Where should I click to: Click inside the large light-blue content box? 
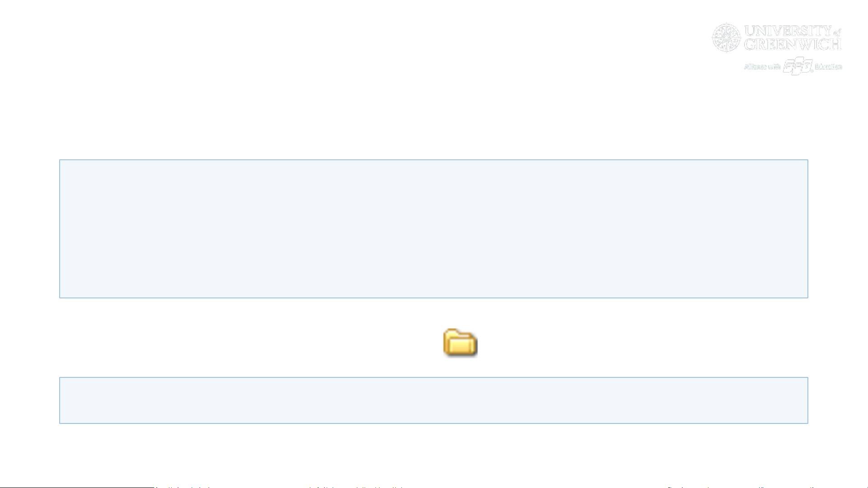(434, 229)
